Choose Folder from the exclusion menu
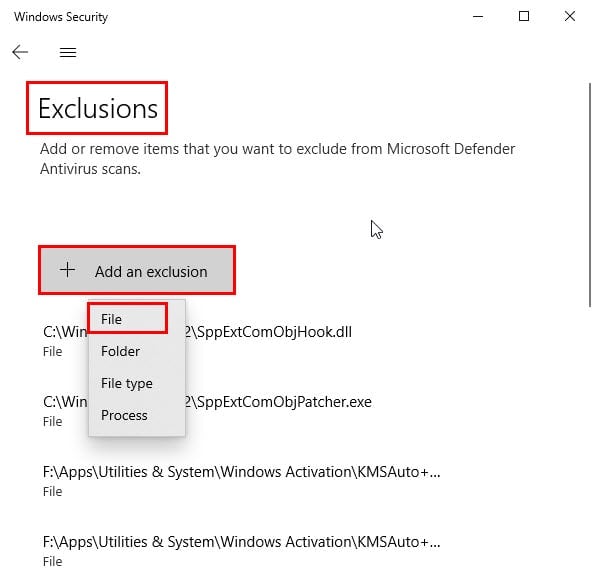Screen dimensions: 592x578 121,351
